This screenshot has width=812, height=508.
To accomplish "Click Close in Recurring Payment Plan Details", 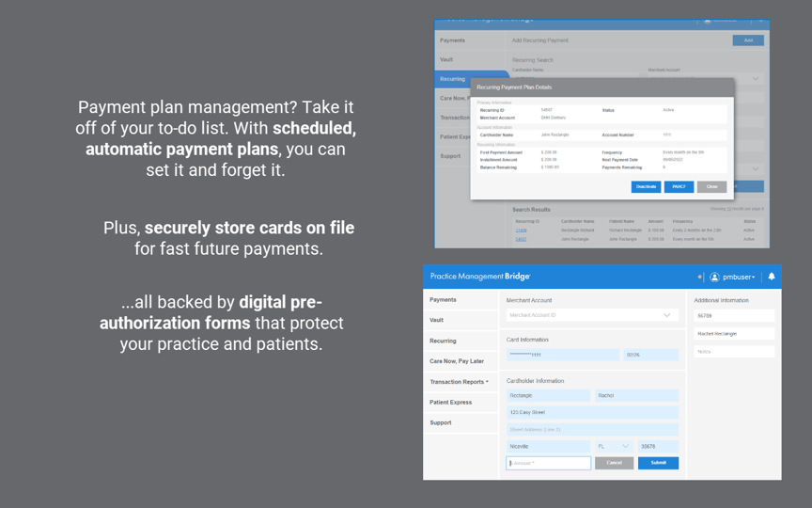I will tap(711, 186).
